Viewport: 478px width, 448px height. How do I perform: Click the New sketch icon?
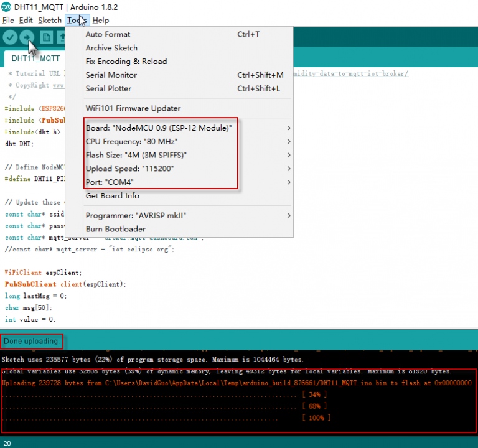tap(46, 37)
